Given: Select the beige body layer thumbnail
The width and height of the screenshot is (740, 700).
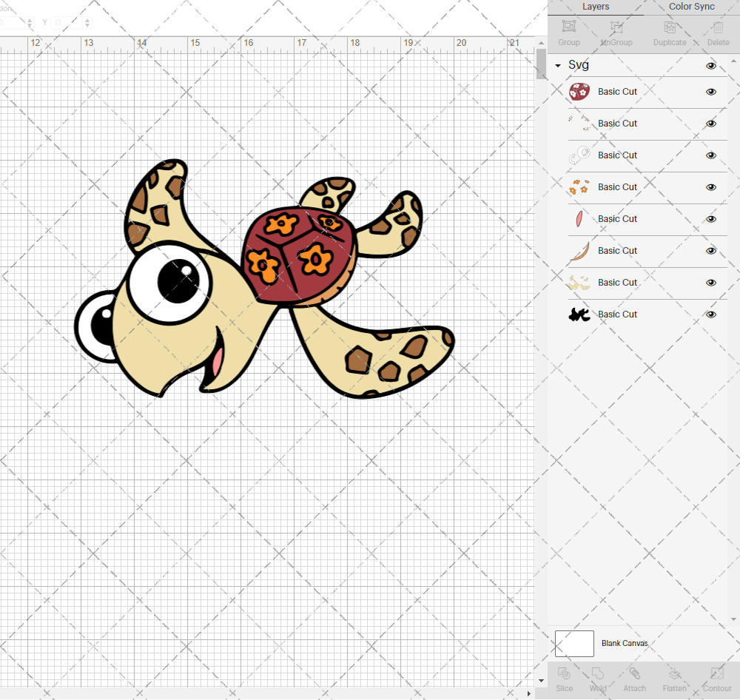Looking at the screenshot, I should coord(579,282).
